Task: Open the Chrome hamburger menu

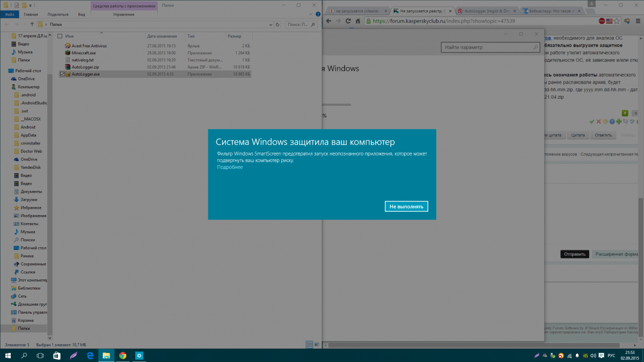Action: 638,21
